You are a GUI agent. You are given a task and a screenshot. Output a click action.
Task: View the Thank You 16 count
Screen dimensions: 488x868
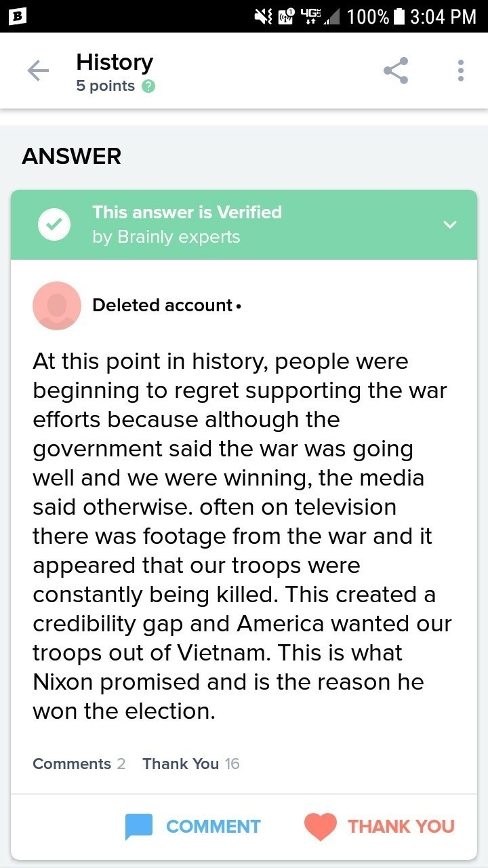point(191,764)
